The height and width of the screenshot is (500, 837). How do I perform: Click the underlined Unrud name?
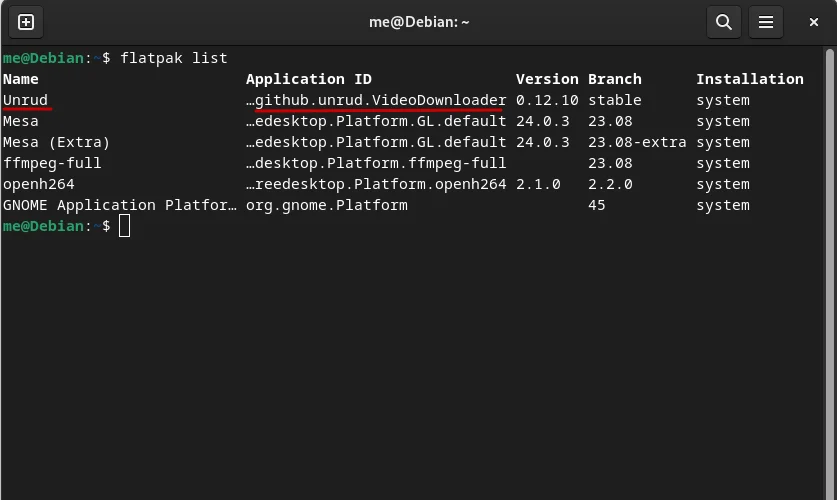click(25, 100)
